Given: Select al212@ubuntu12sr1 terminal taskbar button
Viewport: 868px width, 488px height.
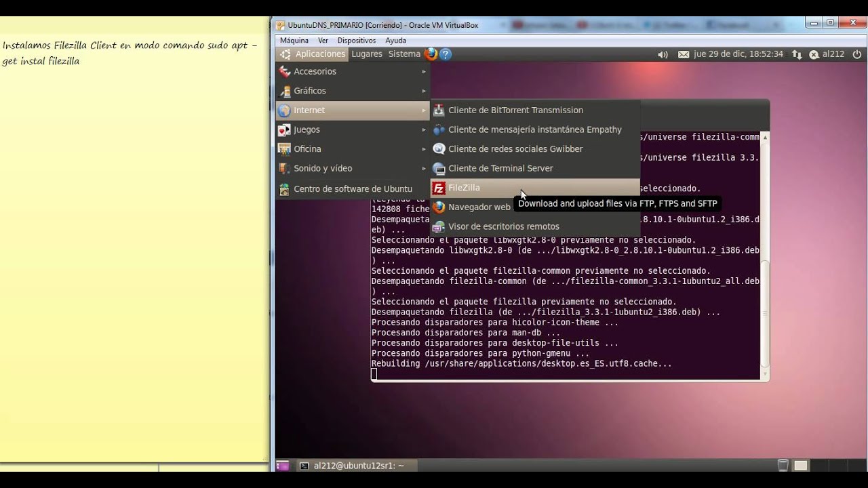Looking at the screenshot, I should (x=357, y=466).
